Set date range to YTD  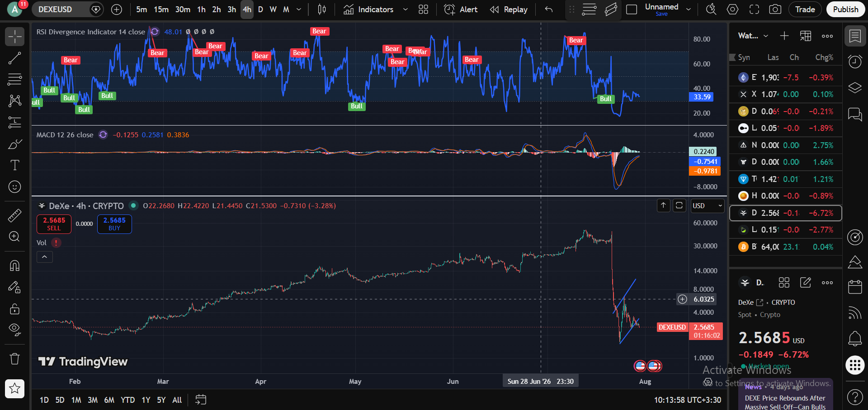click(127, 400)
